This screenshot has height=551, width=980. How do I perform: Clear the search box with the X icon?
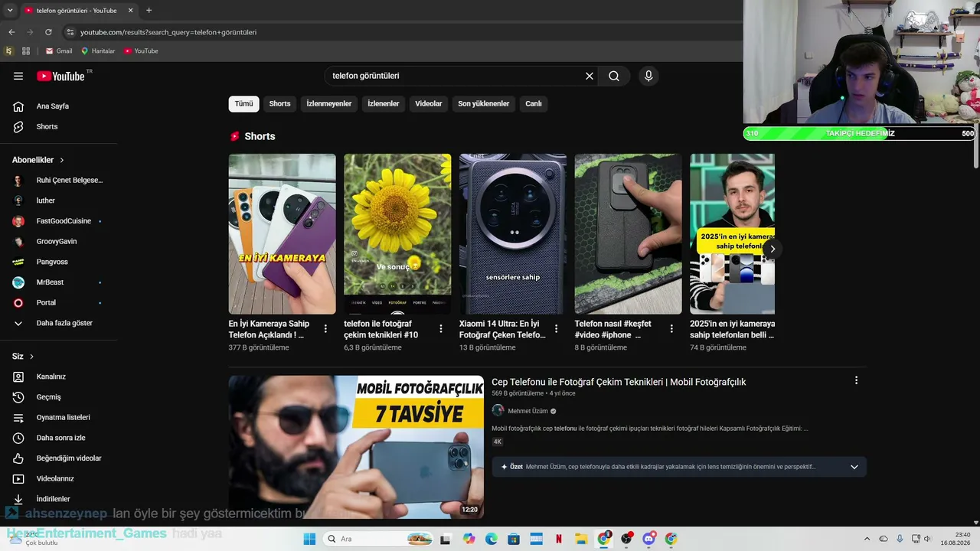pyautogui.click(x=590, y=76)
